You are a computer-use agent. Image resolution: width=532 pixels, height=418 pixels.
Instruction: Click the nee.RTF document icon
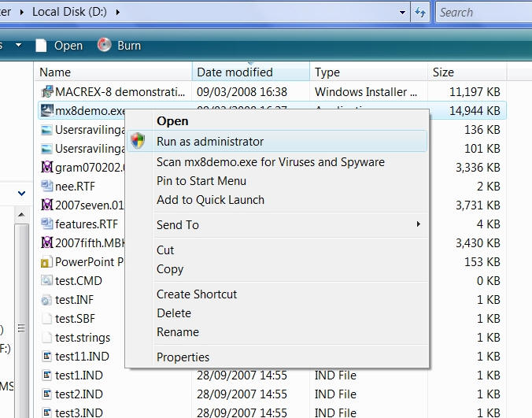(46, 187)
